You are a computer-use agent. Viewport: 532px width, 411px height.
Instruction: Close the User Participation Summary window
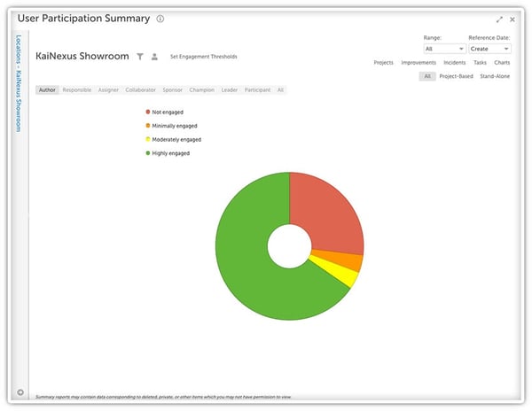click(x=512, y=19)
